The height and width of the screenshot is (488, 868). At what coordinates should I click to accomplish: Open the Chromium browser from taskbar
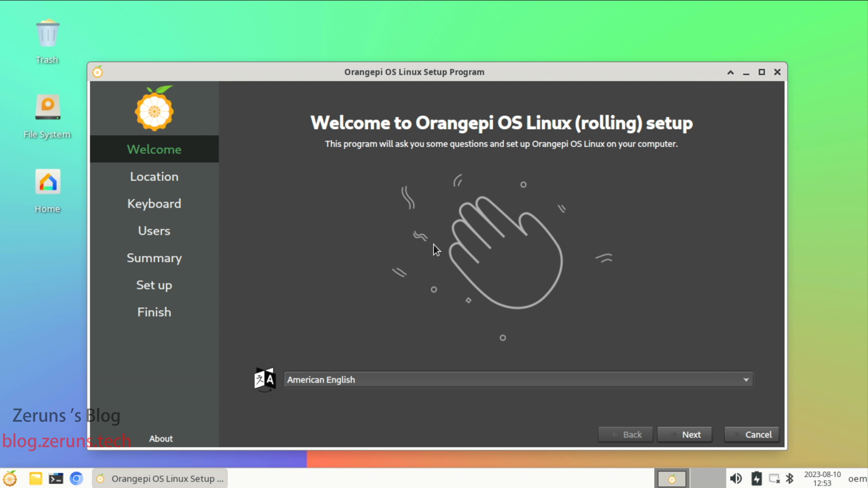click(x=76, y=478)
